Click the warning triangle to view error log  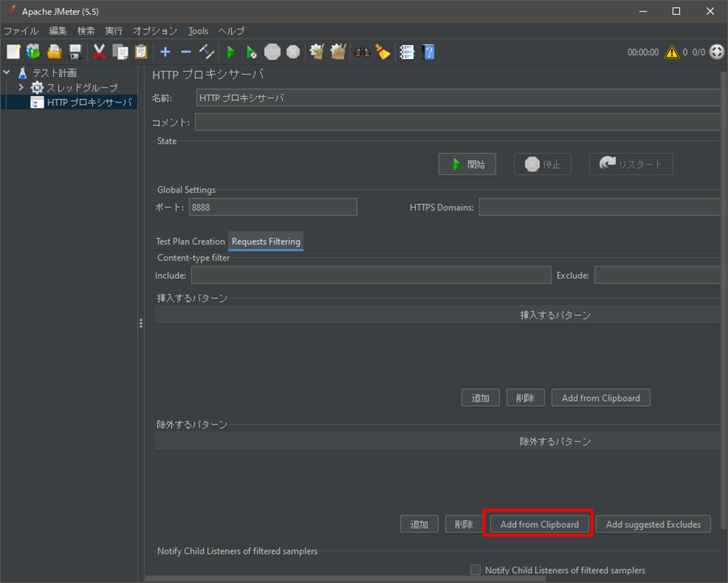(672, 52)
